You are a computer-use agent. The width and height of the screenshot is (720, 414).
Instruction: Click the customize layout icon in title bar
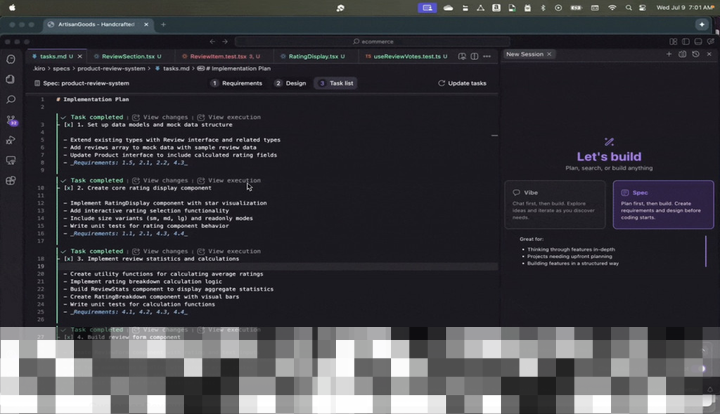(x=673, y=41)
